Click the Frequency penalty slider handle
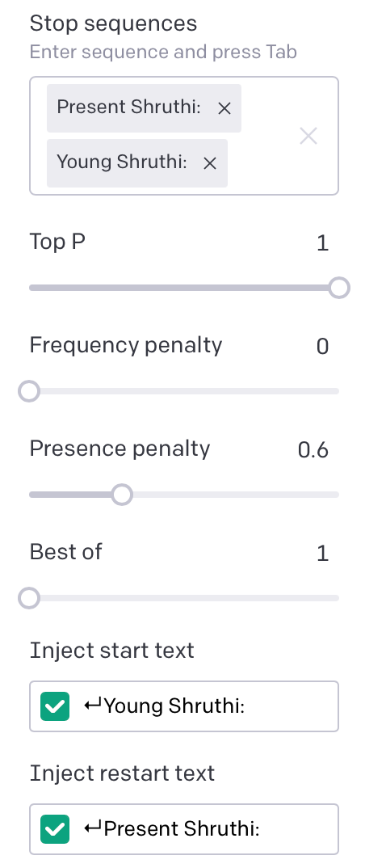The height and width of the screenshot is (868, 365). point(29,391)
